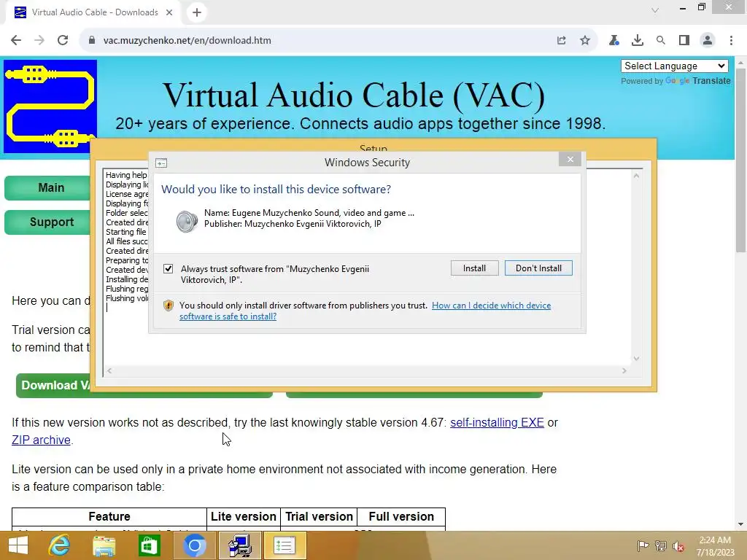This screenshot has width=747, height=560.
Task: Open the network tray icon
Action: [x=661, y=545]
